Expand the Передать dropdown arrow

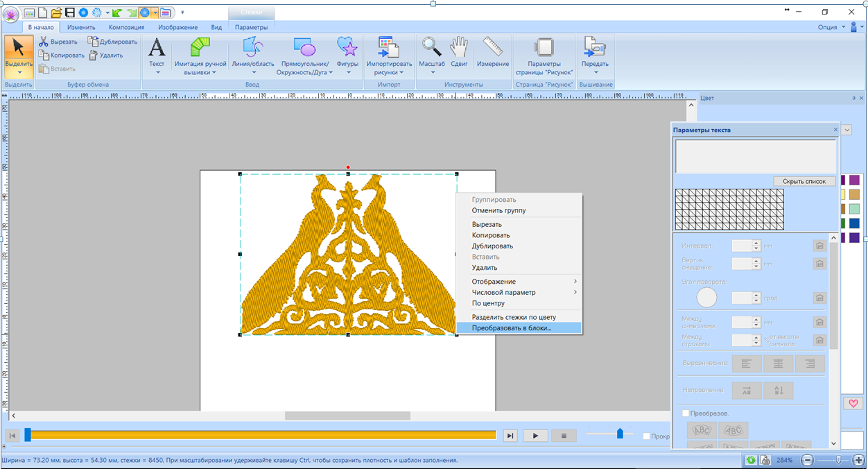(x=595, y=72)
